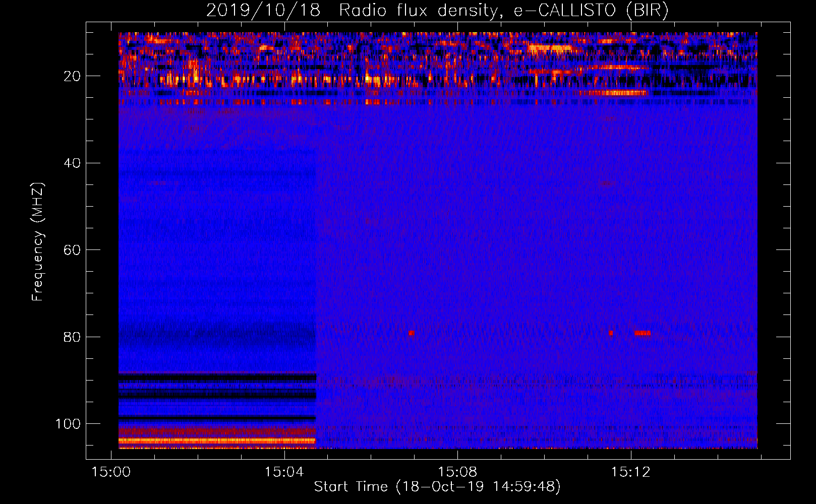816x504 pixels.
Task: Click the "Frequency (MHZ)" y-axis label
Action: 38,242
